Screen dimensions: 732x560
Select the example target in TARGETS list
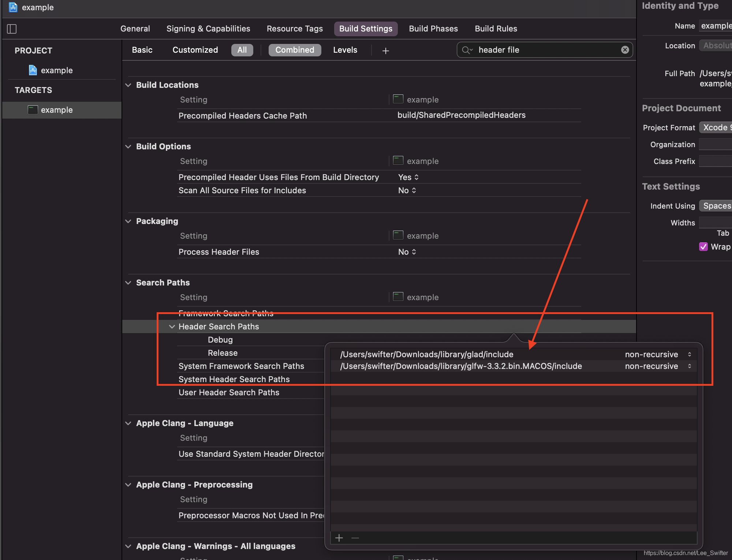coord(56,110)
